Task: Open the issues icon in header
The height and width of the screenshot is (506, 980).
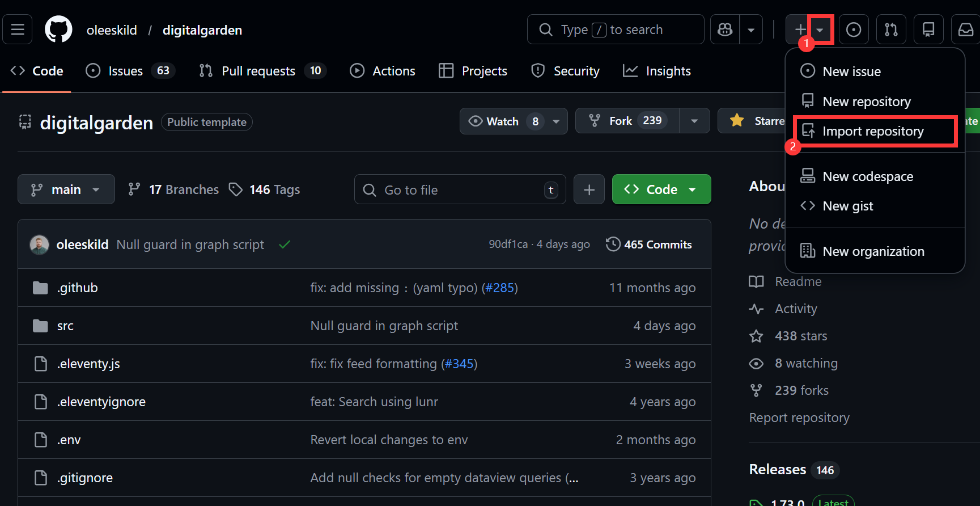Action: click(x=853, y=29)
